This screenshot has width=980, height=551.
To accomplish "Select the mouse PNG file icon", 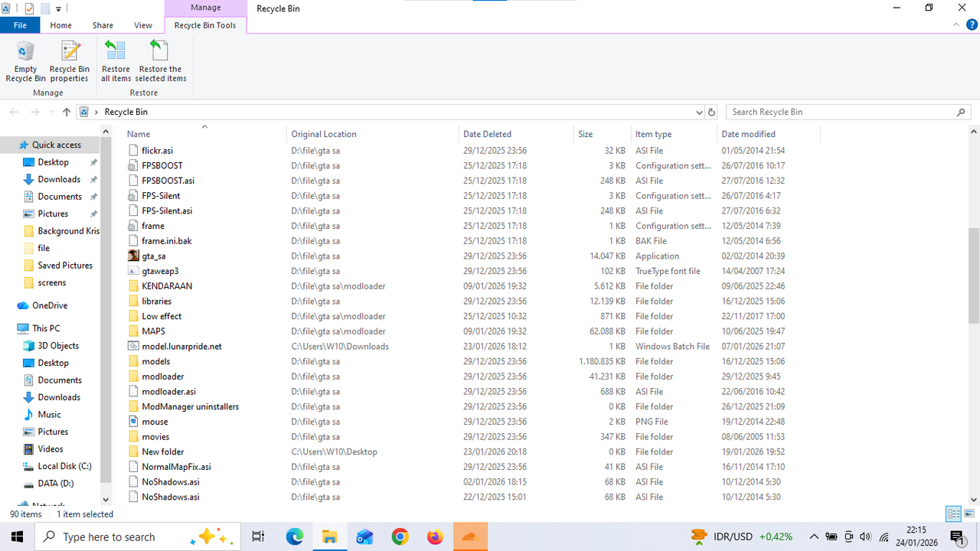I will pyautogui.click(x=133, y=422).
